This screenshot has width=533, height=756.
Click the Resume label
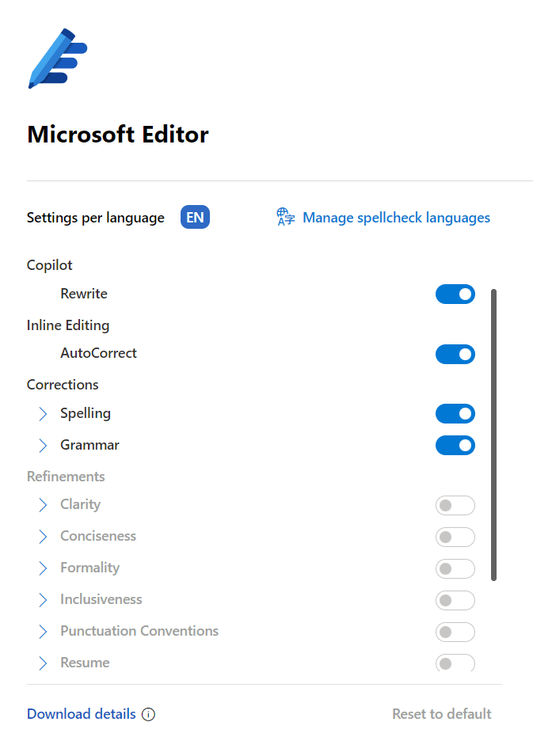85,663
